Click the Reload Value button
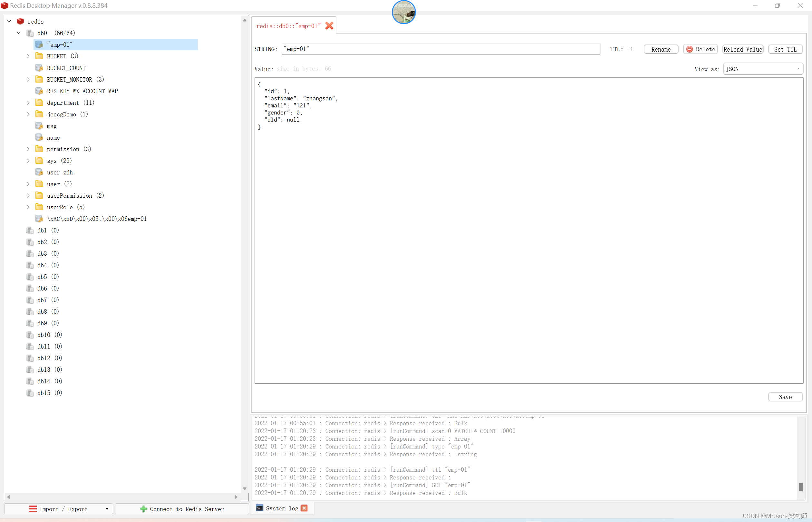 pos(743,49)
